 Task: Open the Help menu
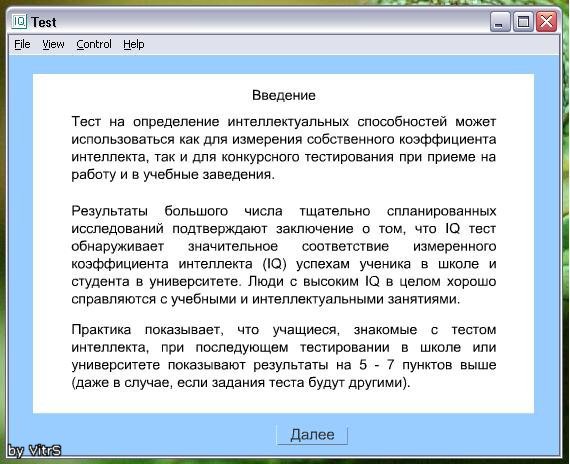[134, 44]
